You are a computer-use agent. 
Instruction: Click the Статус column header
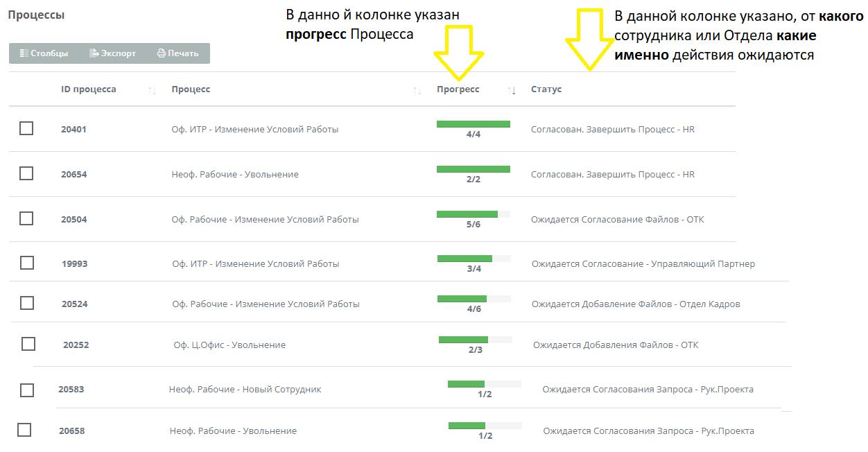tap(546, 89)
